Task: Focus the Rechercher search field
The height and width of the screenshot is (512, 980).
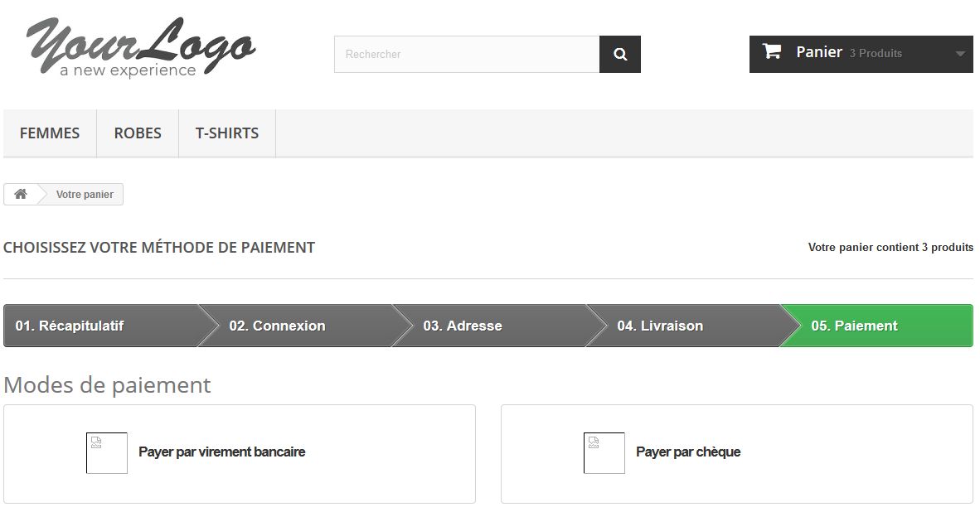Action: (467, 55)
